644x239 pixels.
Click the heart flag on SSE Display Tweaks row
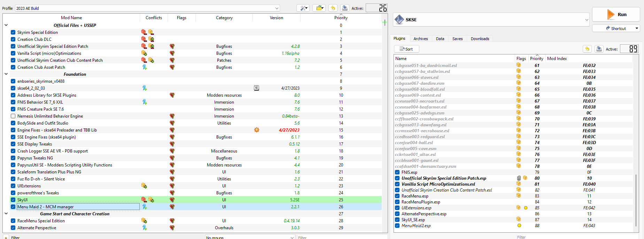pyautogui.click(x=172, y=144)
